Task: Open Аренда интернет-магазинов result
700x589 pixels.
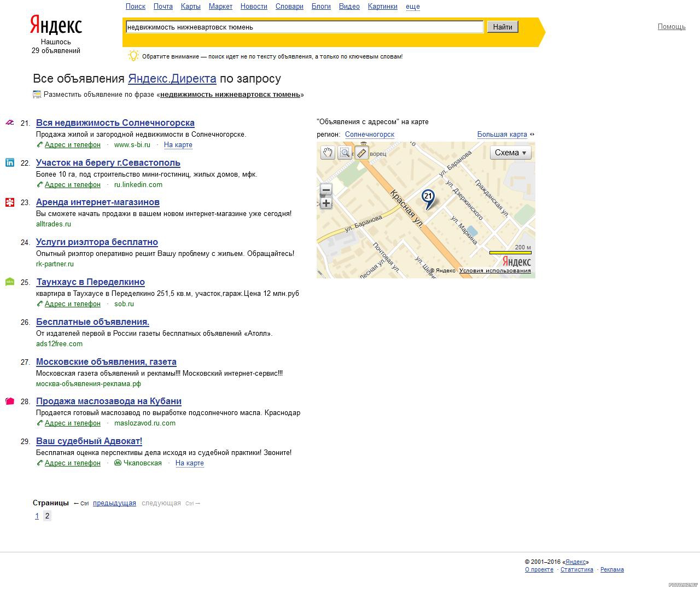Action: [98, 202]
